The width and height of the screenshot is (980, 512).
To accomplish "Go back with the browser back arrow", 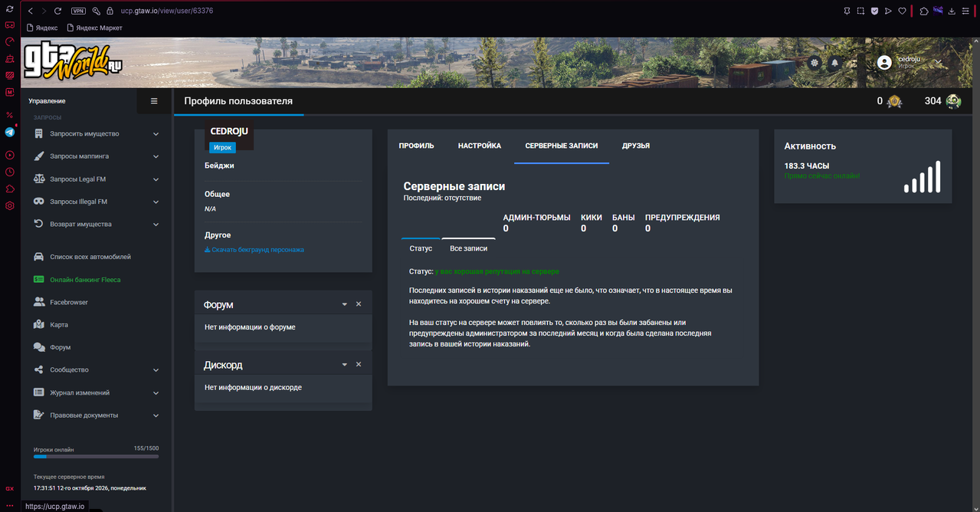I will coord(31,11).
